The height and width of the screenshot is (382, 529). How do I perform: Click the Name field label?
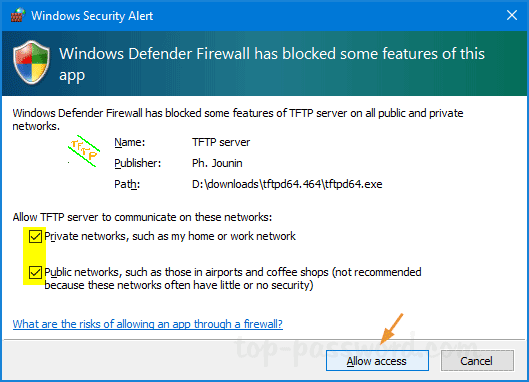click(130, 142)
